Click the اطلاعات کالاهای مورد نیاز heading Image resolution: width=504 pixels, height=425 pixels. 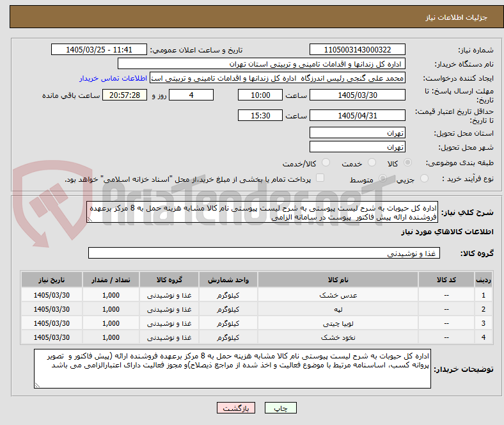[x=447, y=232]
